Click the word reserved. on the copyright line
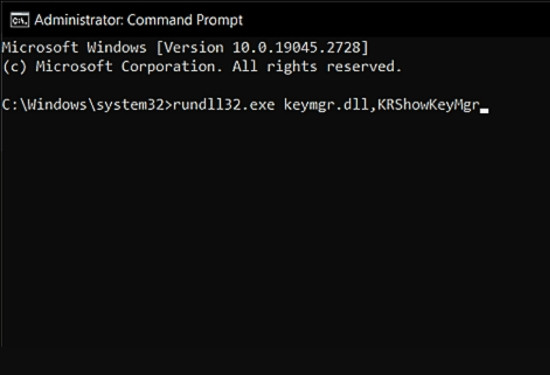The height and width of the screenshot is (375, 550). [x=364, y=66]
